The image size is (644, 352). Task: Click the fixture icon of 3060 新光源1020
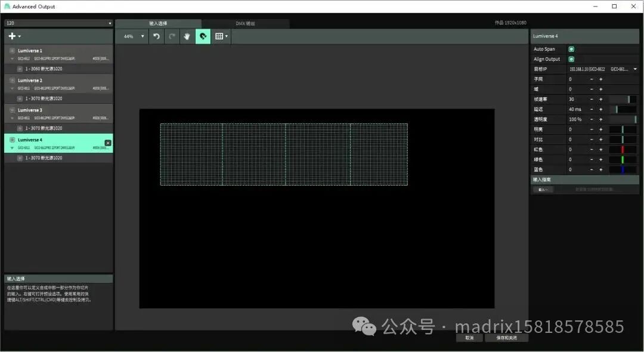coord(20,68)
